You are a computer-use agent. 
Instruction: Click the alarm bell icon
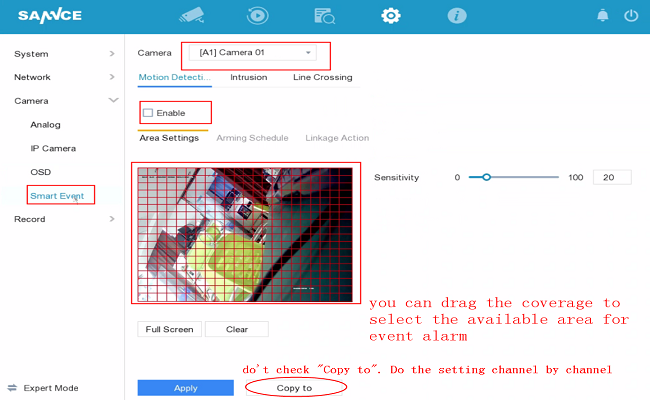pos(603,16)
